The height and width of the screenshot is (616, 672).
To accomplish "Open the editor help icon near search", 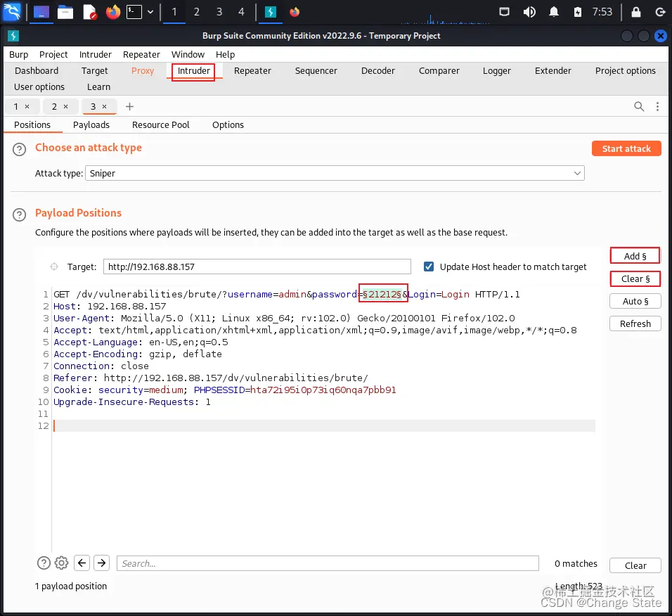I will point(44,563).
